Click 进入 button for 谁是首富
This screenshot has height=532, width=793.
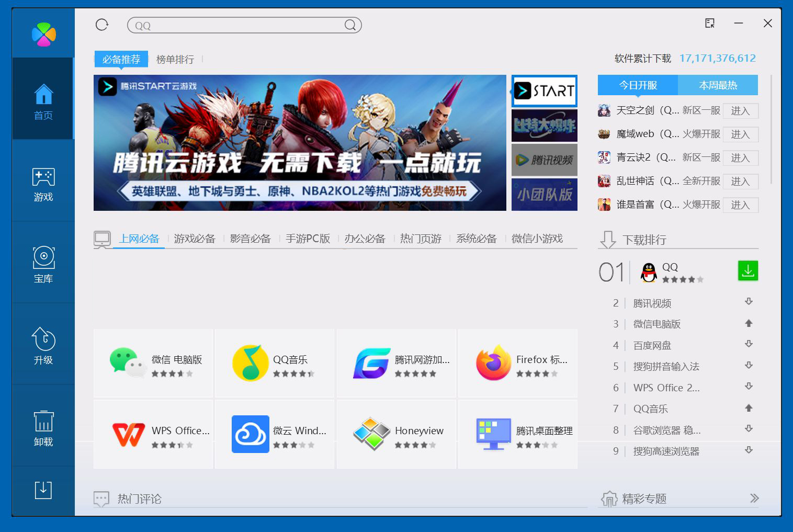(740, 205)
